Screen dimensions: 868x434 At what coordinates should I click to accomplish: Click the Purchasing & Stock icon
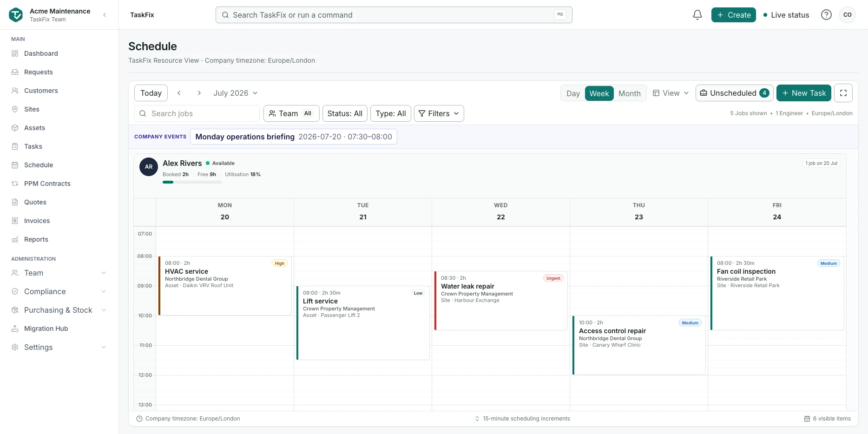(15, 310)
